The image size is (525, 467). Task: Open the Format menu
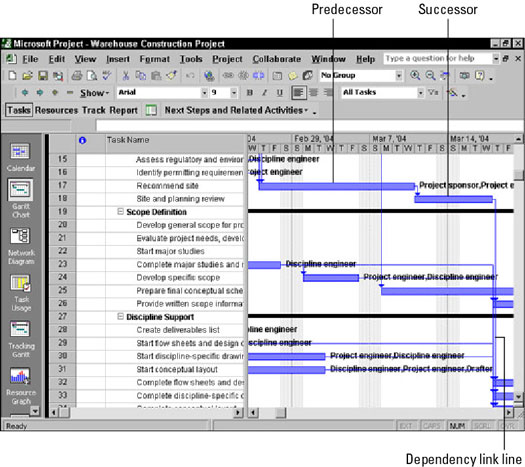[x=155, y=59]
